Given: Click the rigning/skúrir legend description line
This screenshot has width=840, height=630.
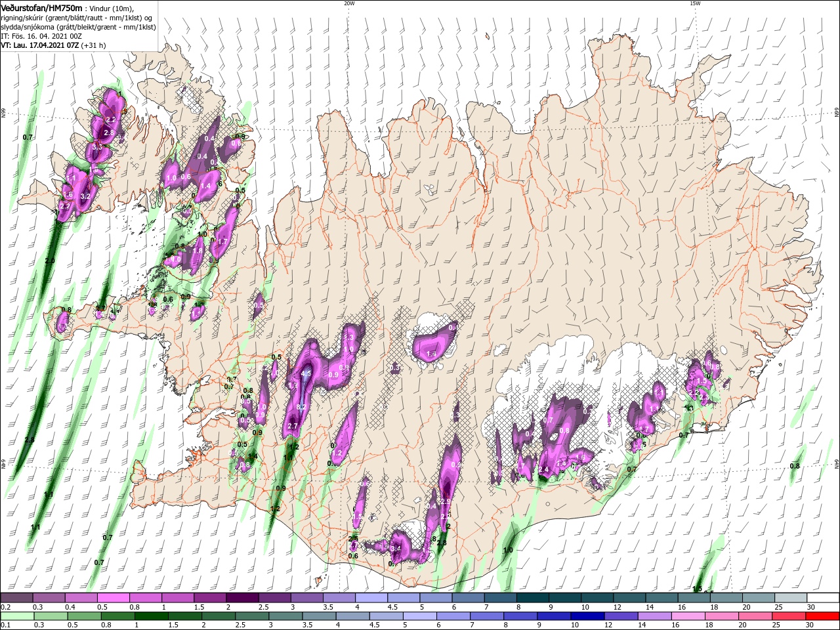Looking at the screenshot, I should [x=76, y=18].
